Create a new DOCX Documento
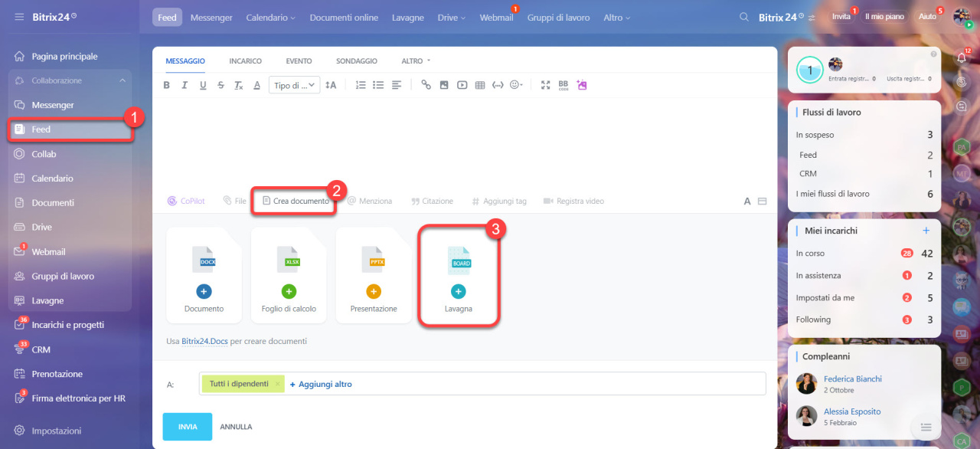Image resolution: width=980 pixels, height=449 pixels. 204,275
